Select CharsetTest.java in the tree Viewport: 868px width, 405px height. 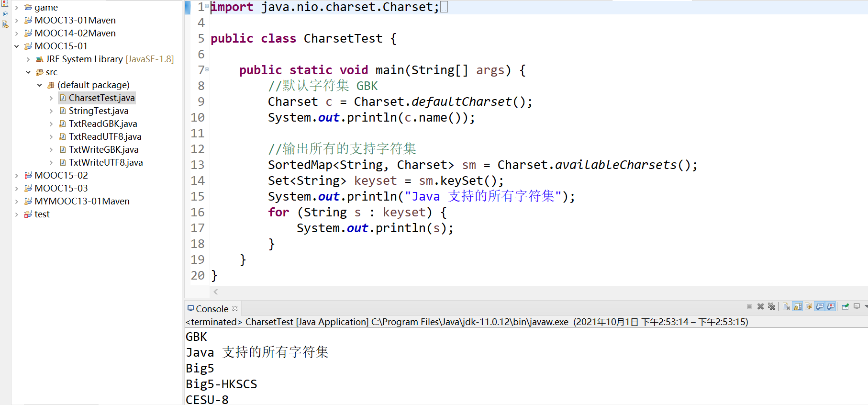[x=101, y=98]
